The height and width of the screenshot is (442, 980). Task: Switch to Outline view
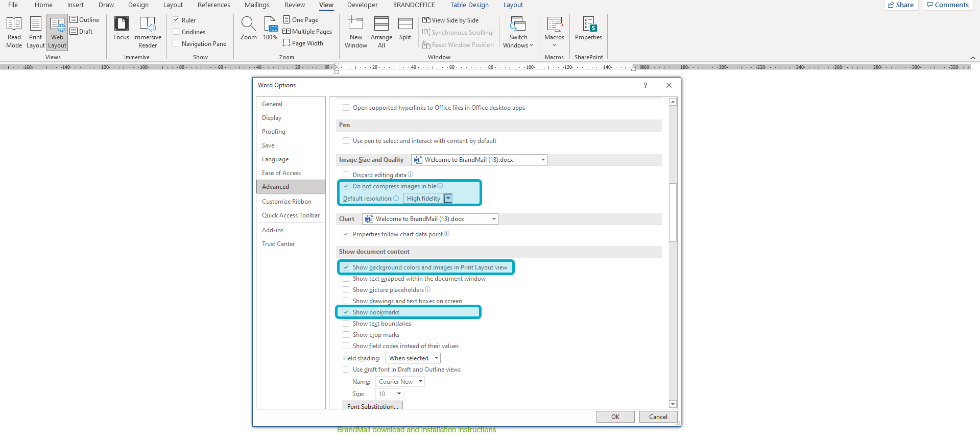pyautogui.click(x=85, y=20)
